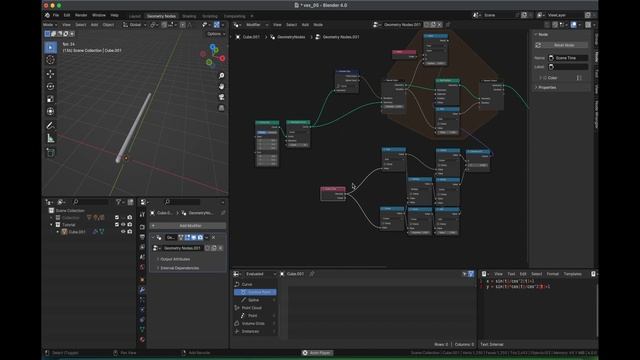The image size is (640, 360).
Task: Click the outliner filter funnel icon
Action: [x=118, y=202]
